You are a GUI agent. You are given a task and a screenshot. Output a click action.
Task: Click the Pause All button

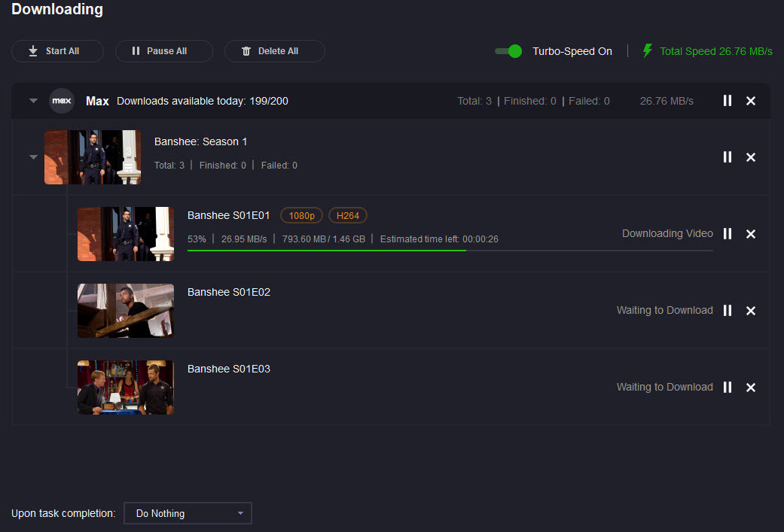click(x=163, y=51)
